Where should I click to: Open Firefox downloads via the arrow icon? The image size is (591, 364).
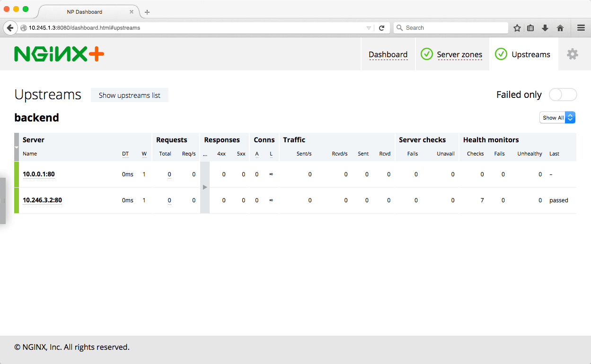[x=545, y=27]
